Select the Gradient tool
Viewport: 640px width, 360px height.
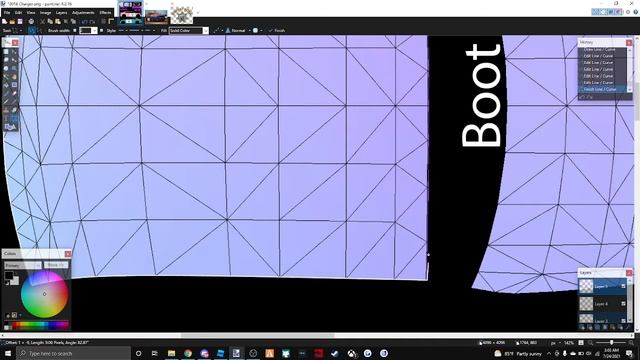14,85
